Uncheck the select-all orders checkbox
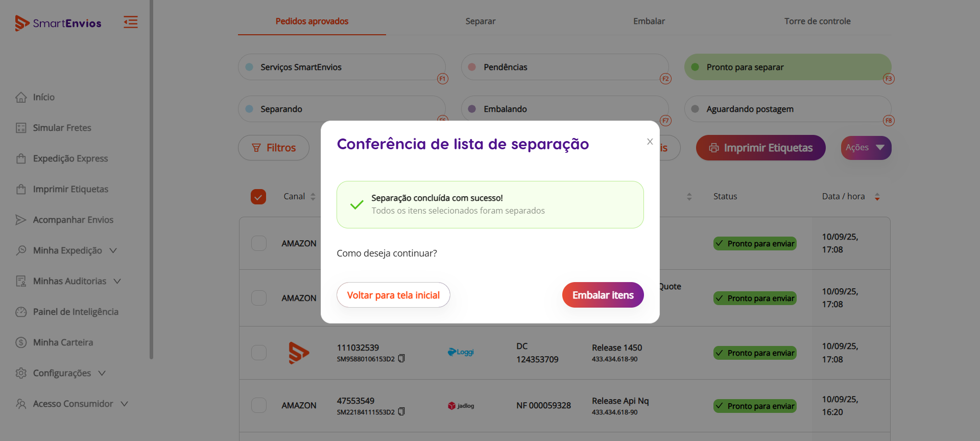Image resolution: width=980 pixels, height=441 pixels. tap(258, 197)
